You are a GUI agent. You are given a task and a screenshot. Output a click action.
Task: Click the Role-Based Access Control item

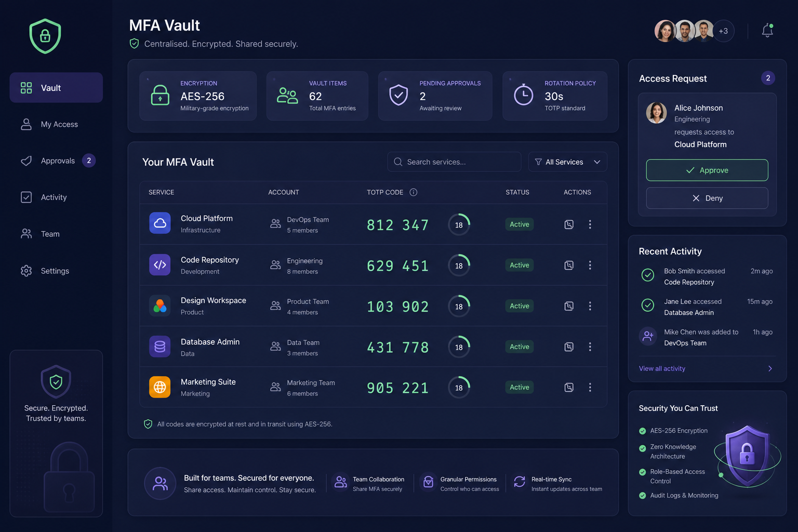pyautogui.click(x=672, y=476)
